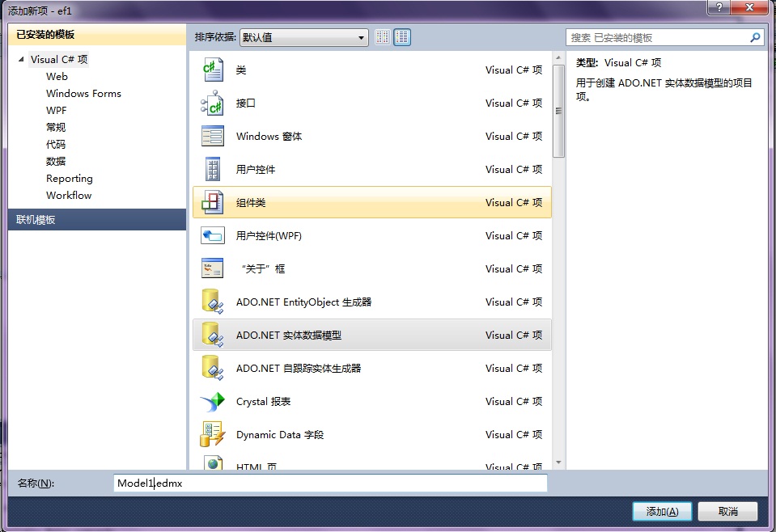Image resolution: width=776 pixels, height=532 pixels.
Task: Click the 添加(A) button
Action: [x=662, y=512]
